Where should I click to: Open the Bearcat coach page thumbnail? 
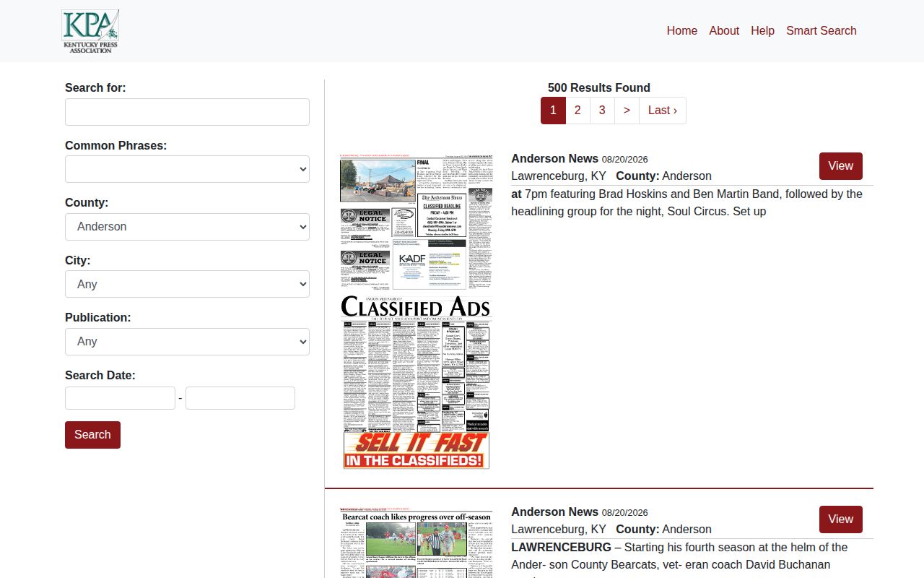(x=416, y=542)
